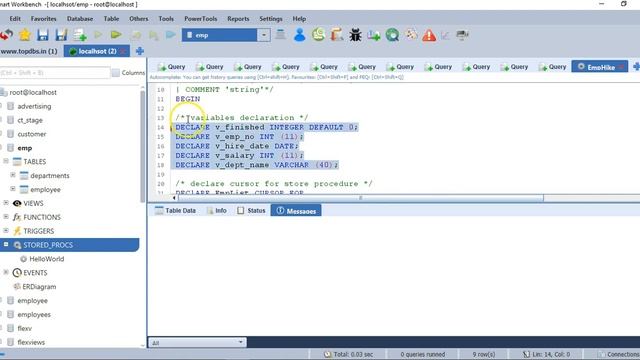Click the red refresh arrows toolbar icon

pos(6,35)
